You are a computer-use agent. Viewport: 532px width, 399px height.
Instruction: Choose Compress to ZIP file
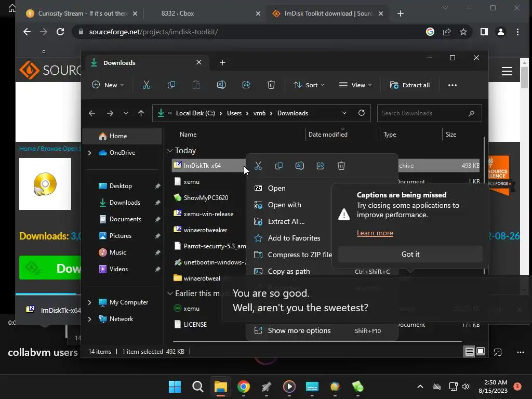point(293,255)
